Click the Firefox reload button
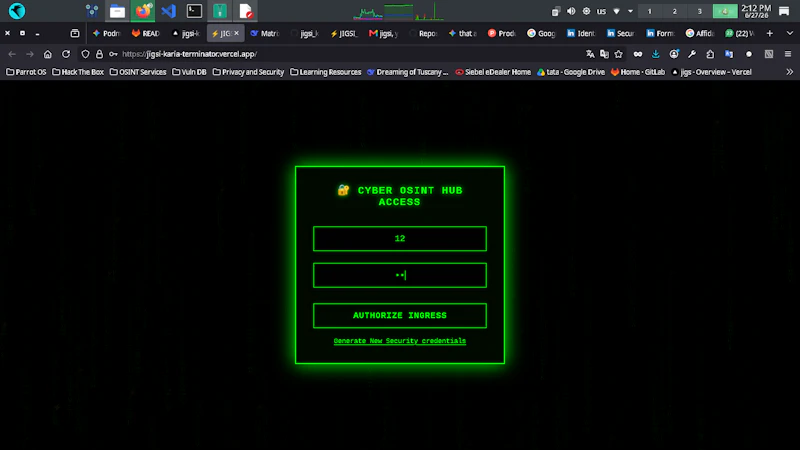Viewport: 800px width, 450px height. click(x=66, y=54)
